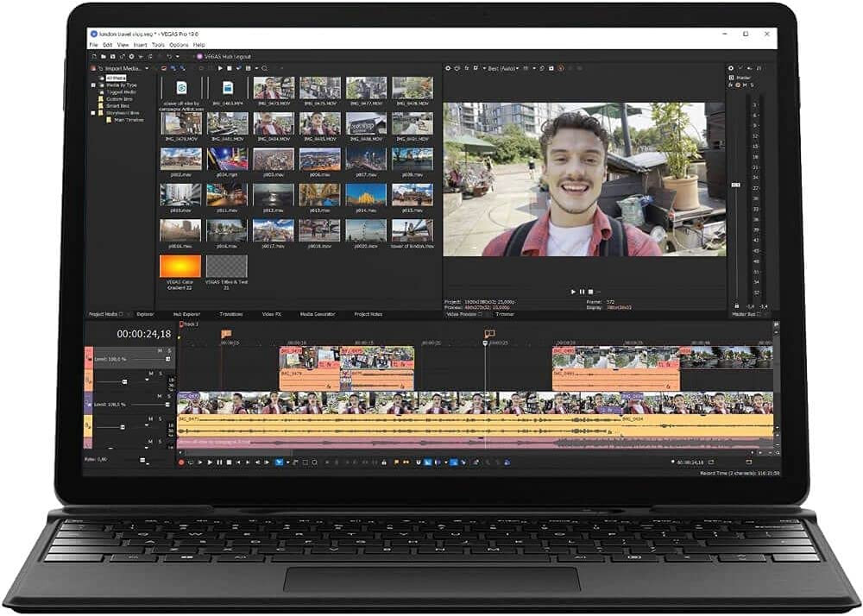
Task: Click Save Snapshot to file icon
Action: (551, 68)
